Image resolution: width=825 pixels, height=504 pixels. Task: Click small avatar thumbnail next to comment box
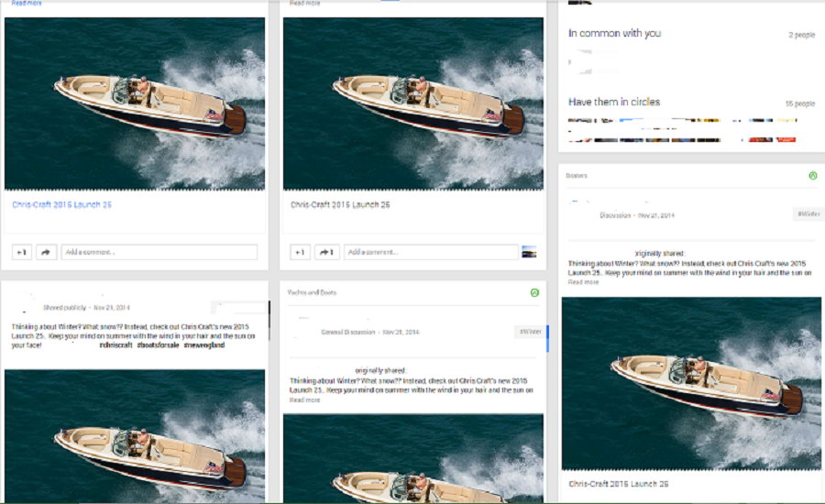[529, 253]
